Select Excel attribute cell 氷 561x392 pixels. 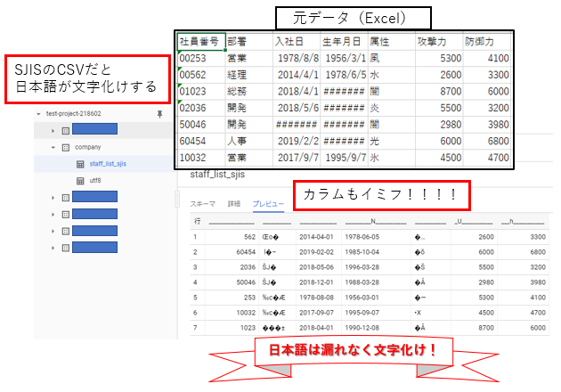pos(392,158)
